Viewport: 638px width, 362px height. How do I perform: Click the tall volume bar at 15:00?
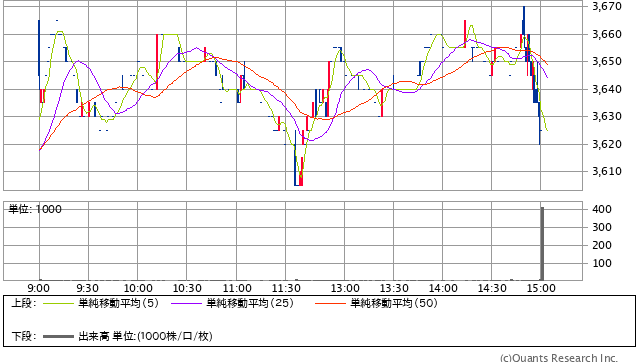click(542, 244)
